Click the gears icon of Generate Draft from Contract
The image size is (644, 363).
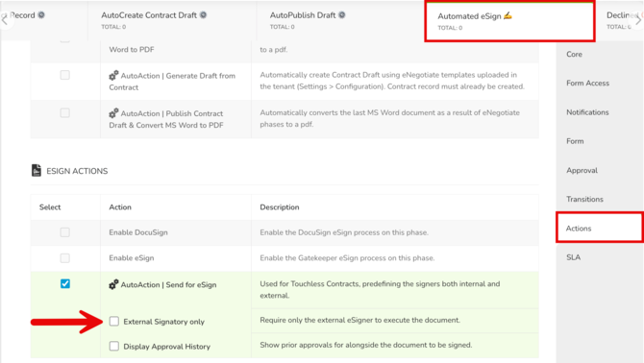point(113,76)
